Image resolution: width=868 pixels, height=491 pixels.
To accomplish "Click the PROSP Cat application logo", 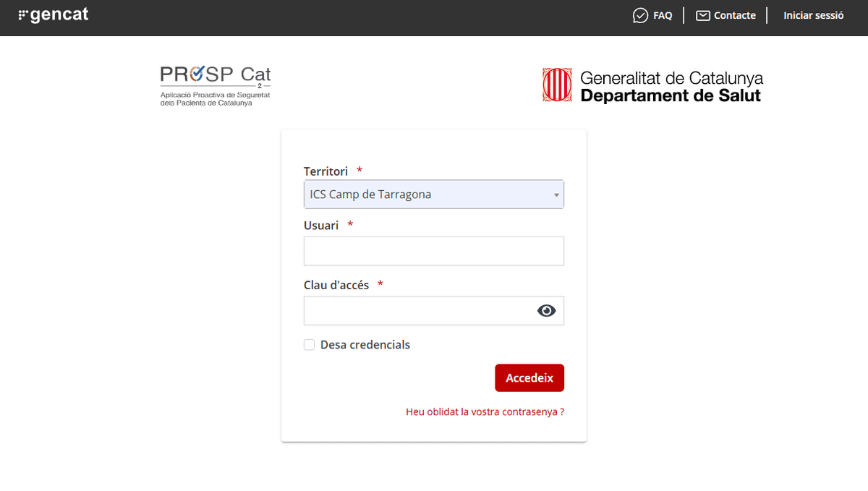I will [x=216, y=85].
